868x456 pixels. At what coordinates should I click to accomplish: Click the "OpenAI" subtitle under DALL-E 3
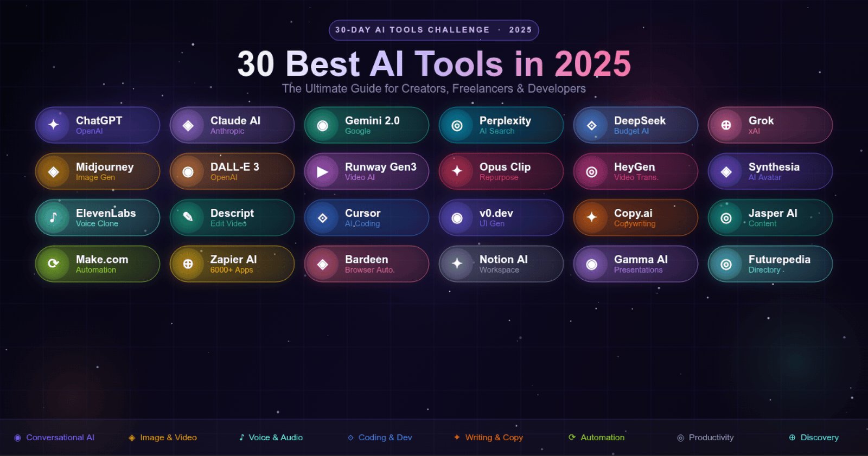point(224,177)
